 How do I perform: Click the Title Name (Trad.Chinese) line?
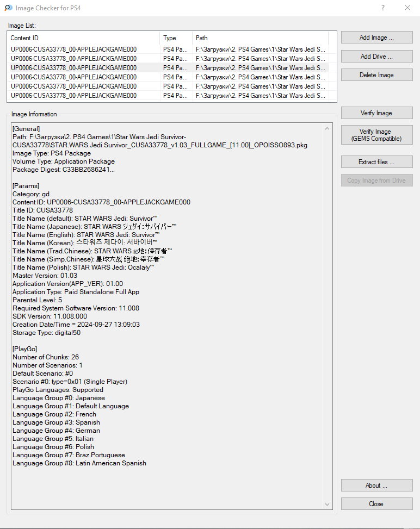coord(92,251)
